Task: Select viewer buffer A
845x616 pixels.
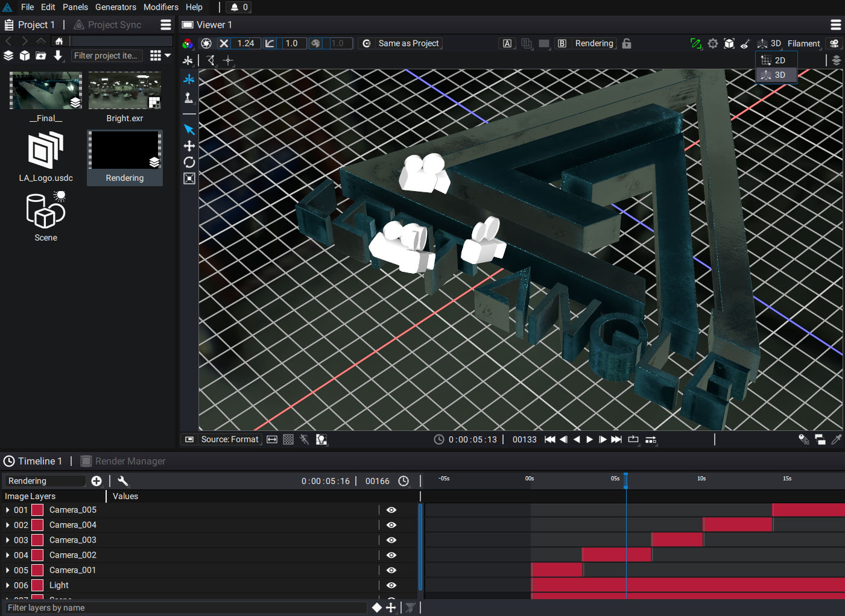Action: click(x=507, y=43)
